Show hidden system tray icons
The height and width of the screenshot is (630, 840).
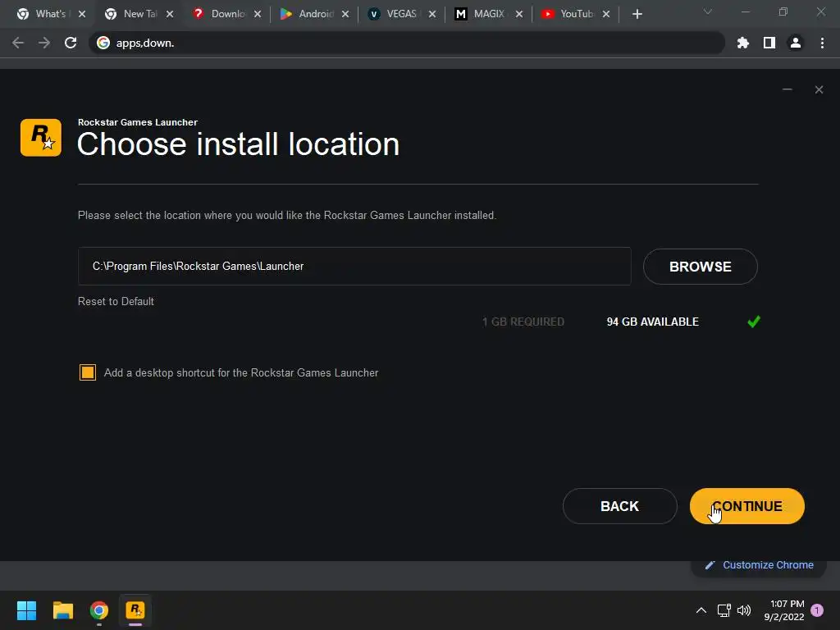click(701, 610)
